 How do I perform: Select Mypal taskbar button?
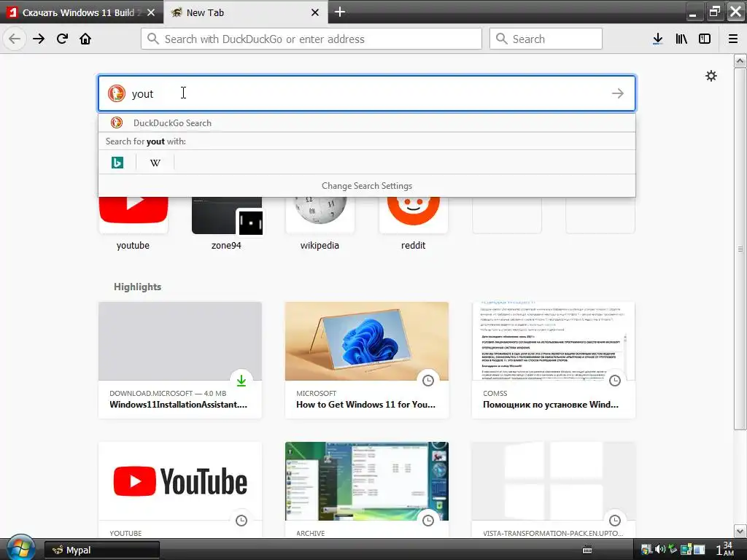pyautogui.click(x=102, y=550)
